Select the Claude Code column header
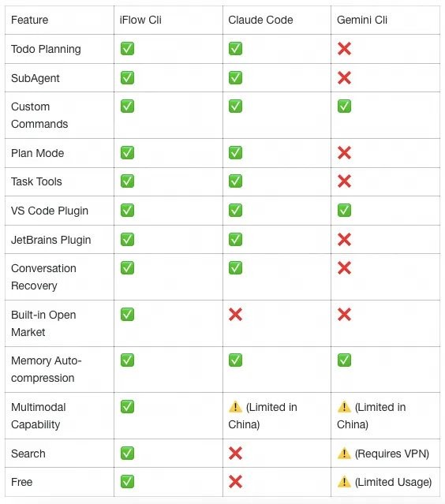The image size is (445, 504). [x=260, y=20]
